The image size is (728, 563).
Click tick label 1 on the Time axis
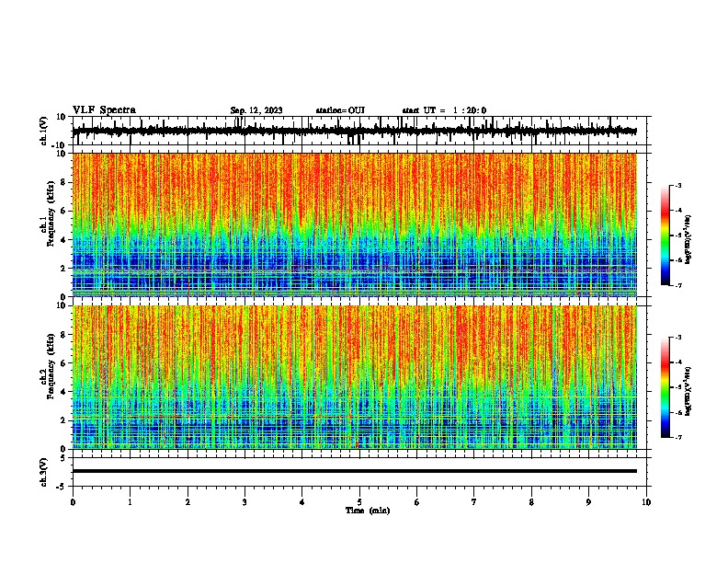coord(131,502)
